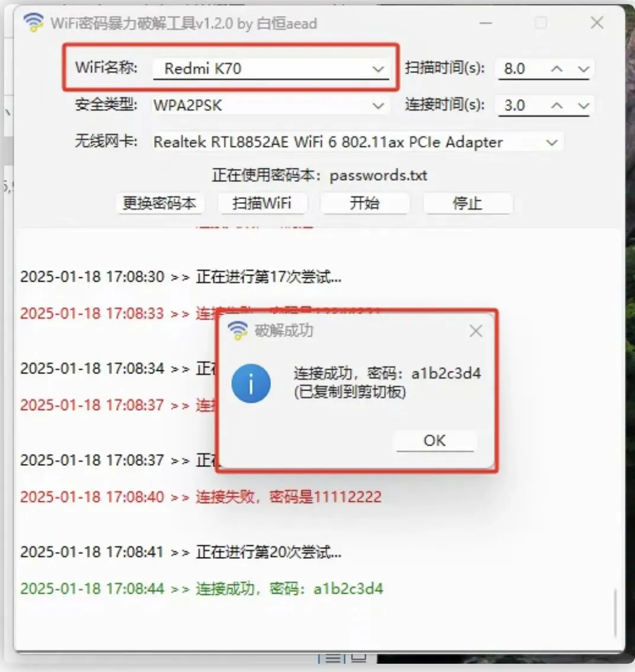
Task: Click the 更换密码本 button
Action: pyautogui.click(x=159, y=203)
